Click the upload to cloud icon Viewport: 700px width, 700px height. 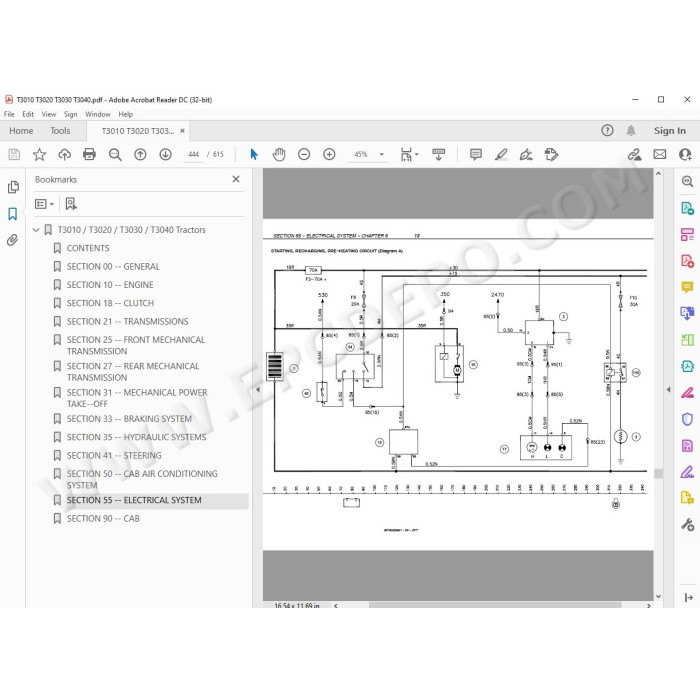point(65,154)
